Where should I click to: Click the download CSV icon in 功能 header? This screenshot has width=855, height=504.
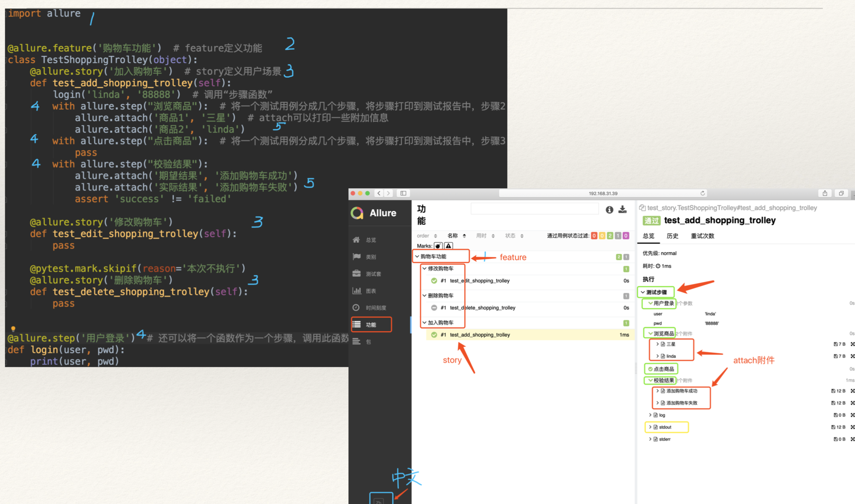tap(622, 210)
